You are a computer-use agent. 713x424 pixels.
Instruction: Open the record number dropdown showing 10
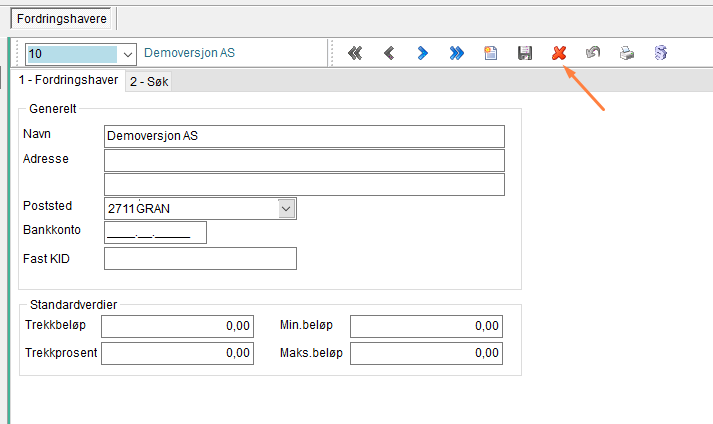128,55
